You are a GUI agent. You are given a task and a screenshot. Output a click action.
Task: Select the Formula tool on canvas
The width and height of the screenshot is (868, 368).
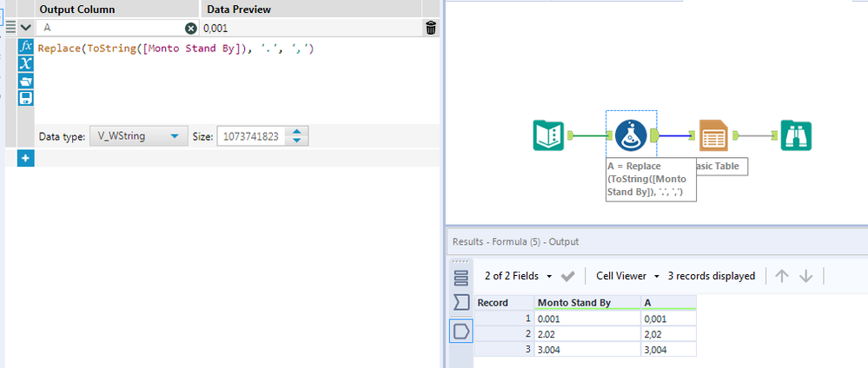pyautogui.click(x=631, y=135)
